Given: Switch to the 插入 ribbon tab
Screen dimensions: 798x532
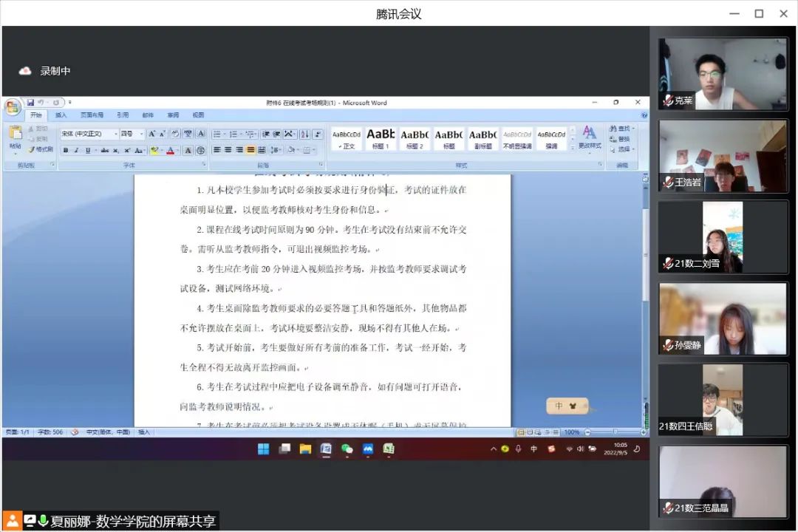Looking at the screenshot, I should [61, 115].
